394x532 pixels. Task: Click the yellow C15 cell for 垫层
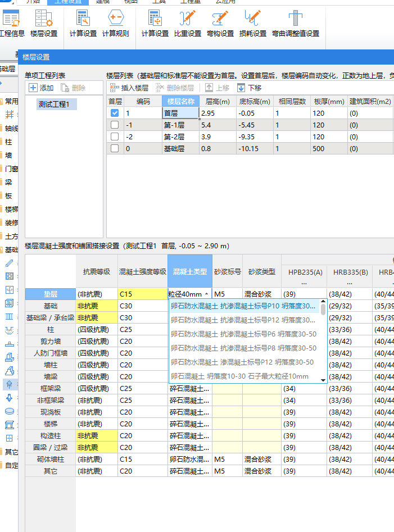pos(142,294)
